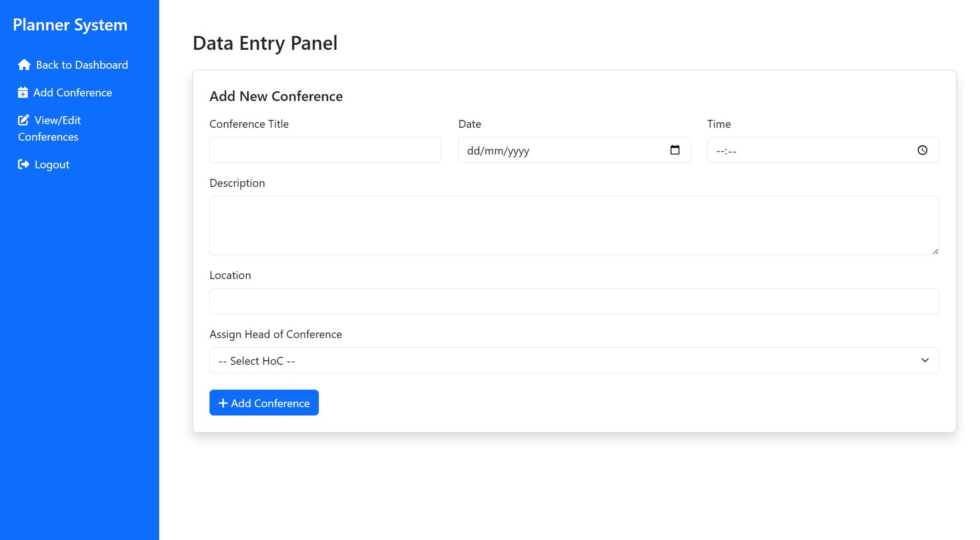Click the logout arrow icon
This screenshot has width=980, height=540.
[x=24, y=165]
